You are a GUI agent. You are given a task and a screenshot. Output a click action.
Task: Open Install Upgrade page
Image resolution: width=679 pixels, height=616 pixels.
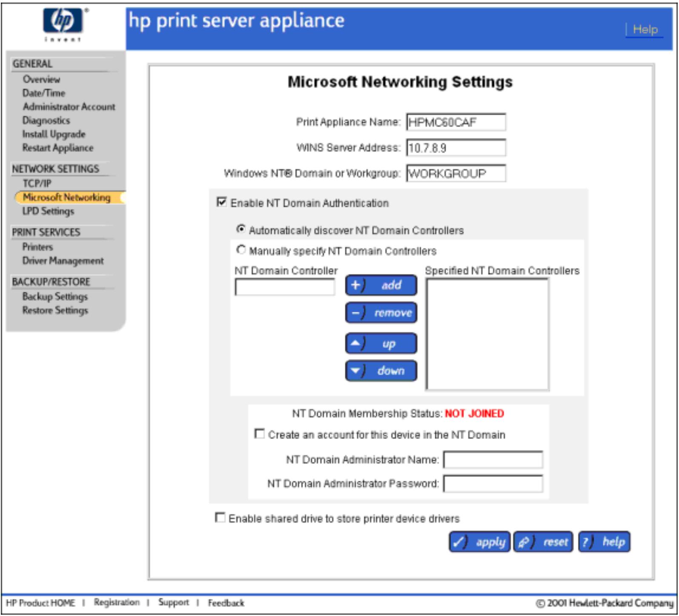(x=54, y=134)
